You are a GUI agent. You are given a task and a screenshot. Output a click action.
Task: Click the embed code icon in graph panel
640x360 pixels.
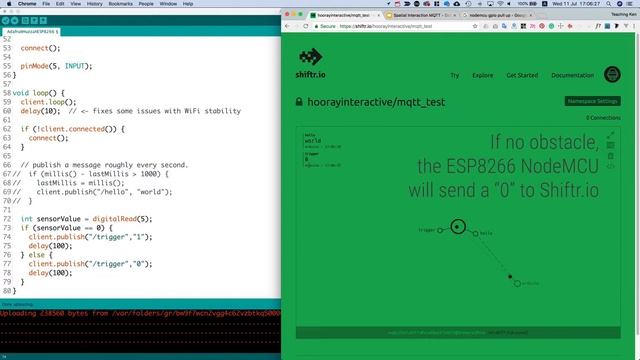(611, 166)
